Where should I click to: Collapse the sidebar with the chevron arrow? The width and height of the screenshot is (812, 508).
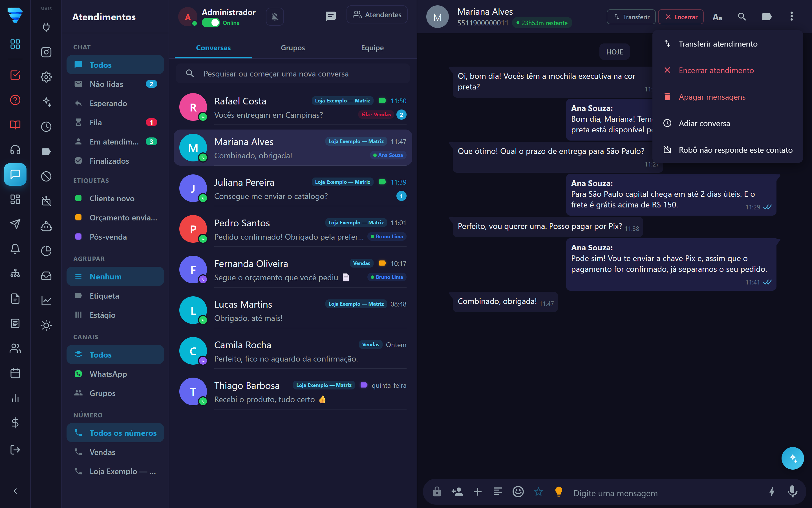[x=15, y=491]
